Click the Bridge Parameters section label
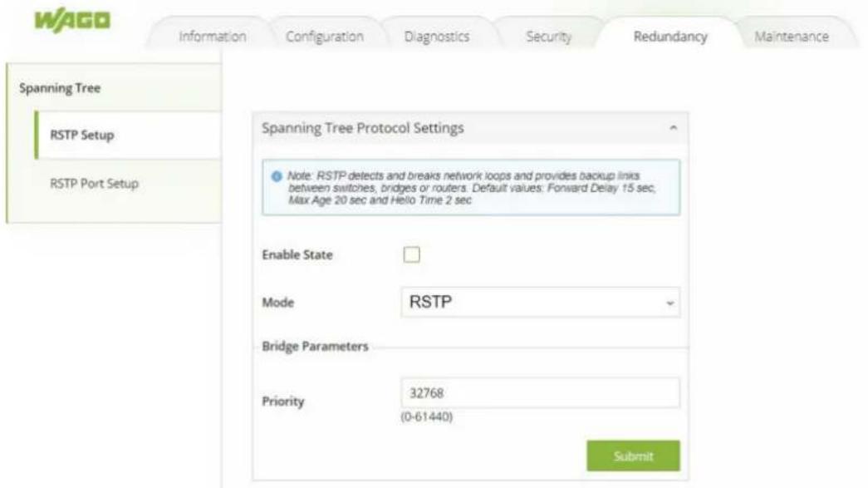This screenshot has height=488, width=868. (315, 346)
